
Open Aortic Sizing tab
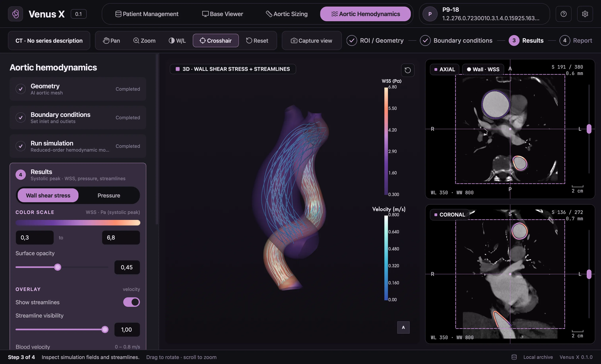[287, 14]
